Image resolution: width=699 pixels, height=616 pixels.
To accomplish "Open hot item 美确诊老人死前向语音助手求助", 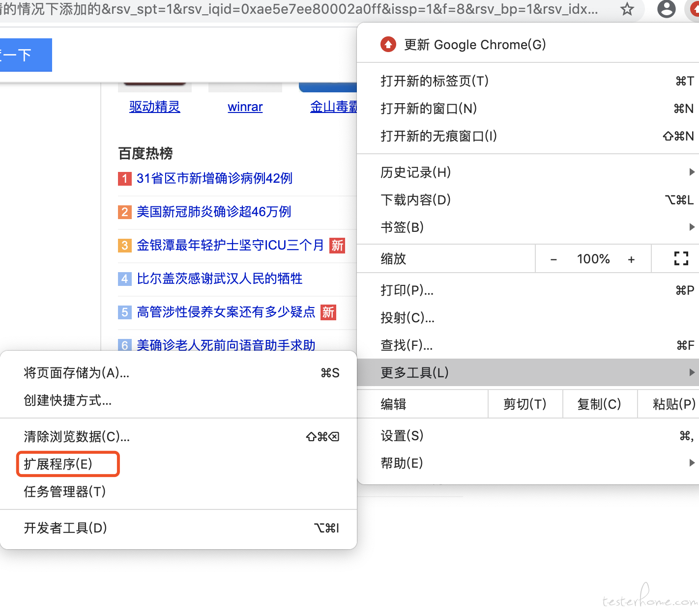I will pos(226,345).
